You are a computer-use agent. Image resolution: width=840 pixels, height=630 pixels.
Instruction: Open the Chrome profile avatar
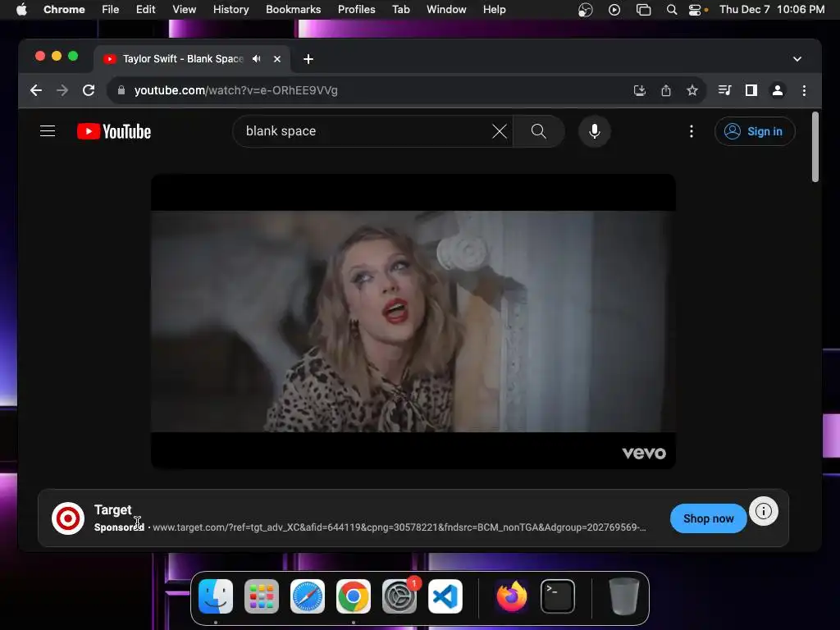[778, 90]
